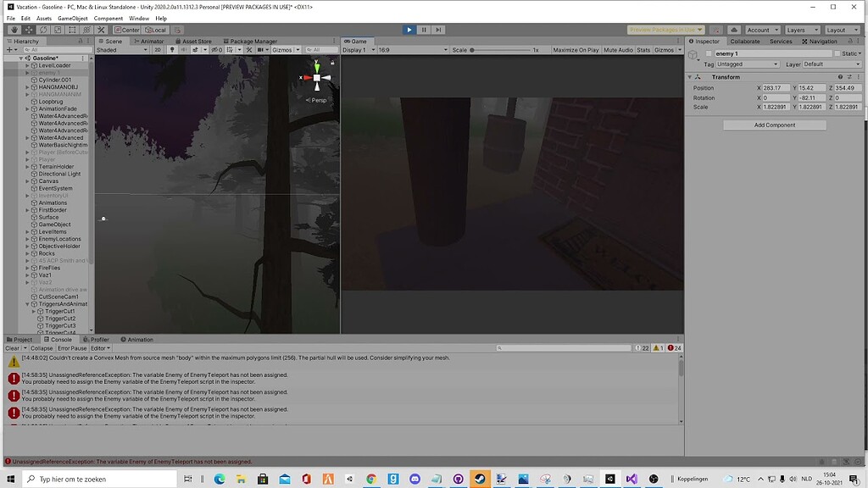Activate the Rotate tool
868x488 pixels.
click(x=42, y=30)
